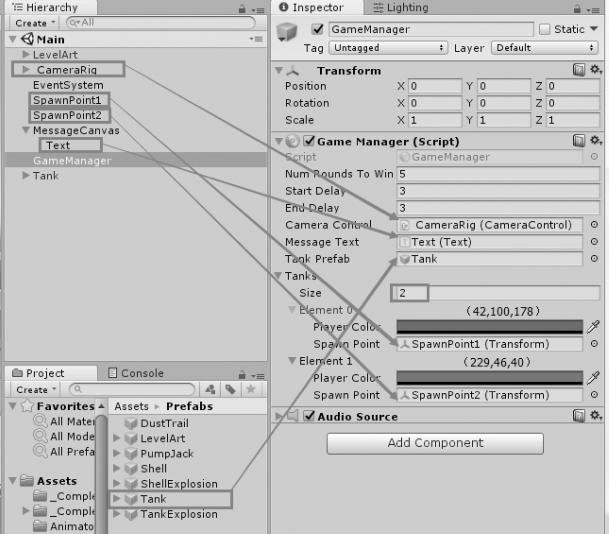Open Static flags dropdown arrow

pyautogui.click(x=594, y=29)
